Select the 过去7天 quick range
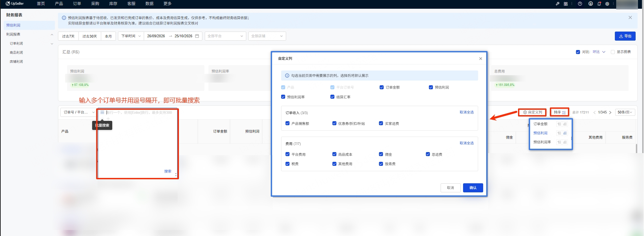This screenshot has width=644, height=236. pyautogui.click(x=68, y=36)
